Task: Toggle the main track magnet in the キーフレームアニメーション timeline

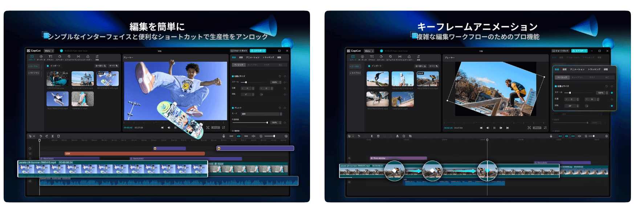Action: (560, 136)
